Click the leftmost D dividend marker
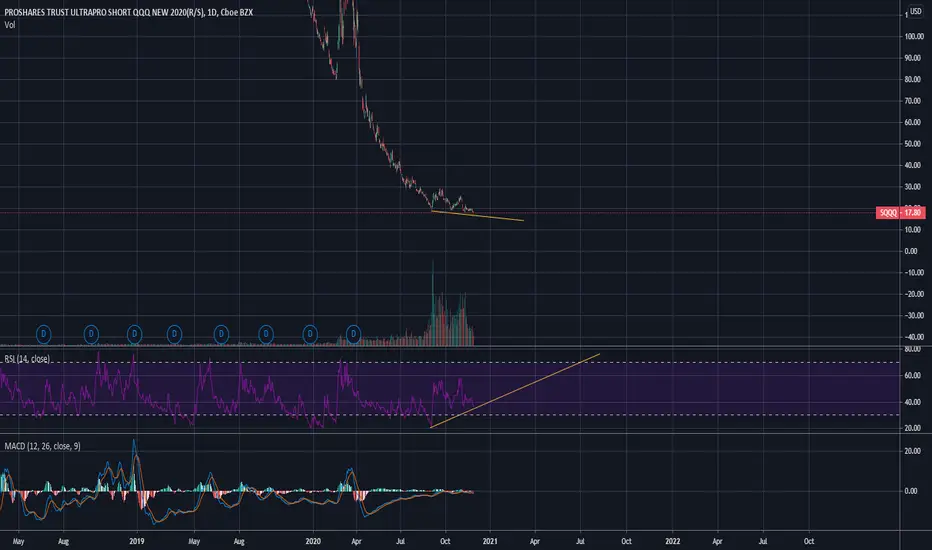The image size is (932, 550). click(x=43, y=334)
